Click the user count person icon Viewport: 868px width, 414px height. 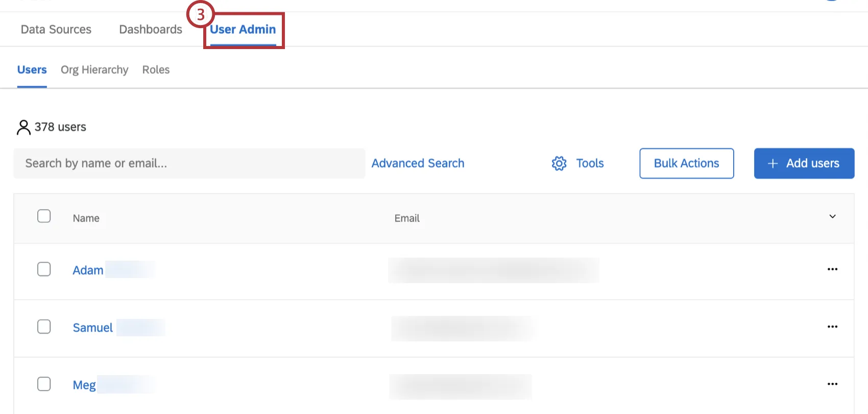tap(23, 127)
